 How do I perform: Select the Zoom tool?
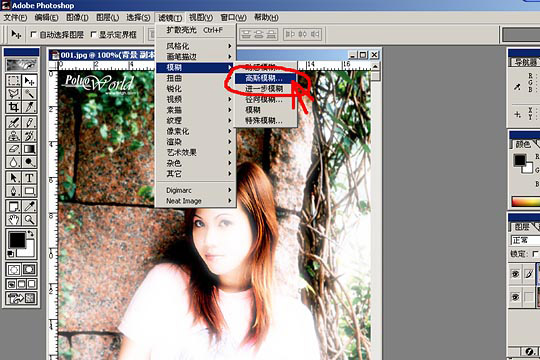point(29,219)
